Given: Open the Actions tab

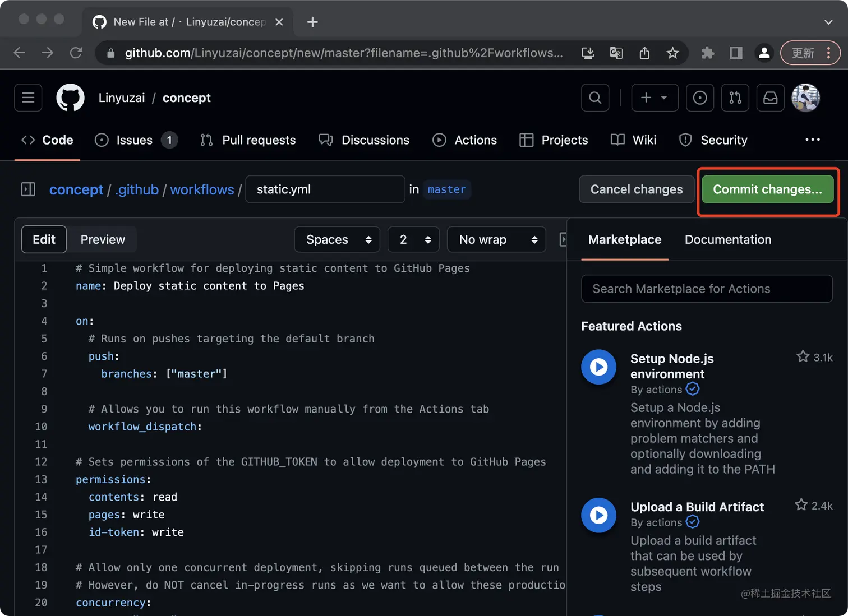Looking at the screenshot, I should 464,140.
